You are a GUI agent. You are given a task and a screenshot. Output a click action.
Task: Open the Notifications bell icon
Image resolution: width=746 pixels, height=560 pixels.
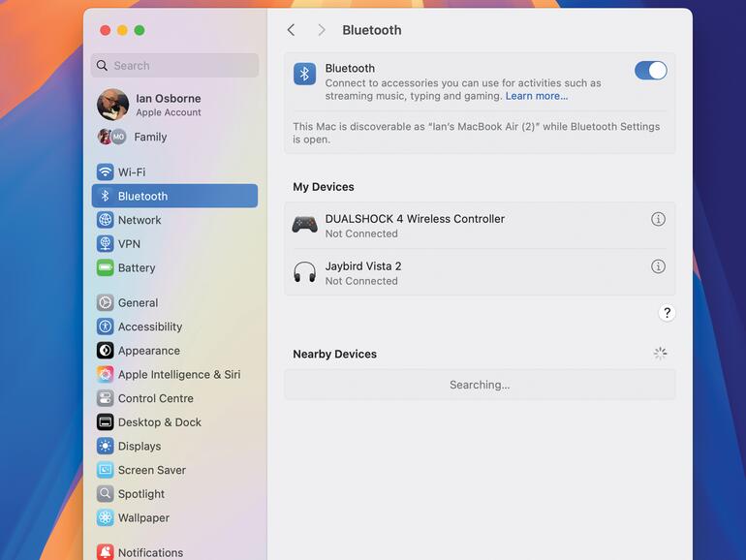(x=106, y=552)
